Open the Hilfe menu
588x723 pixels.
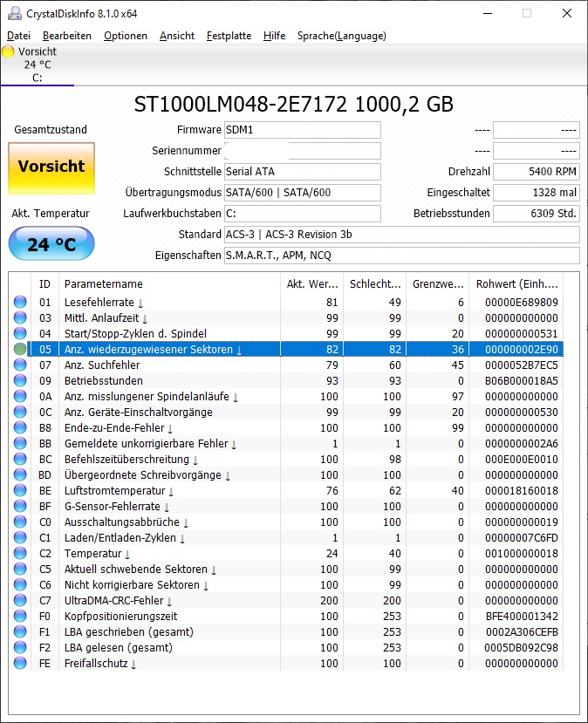(275, 36)
